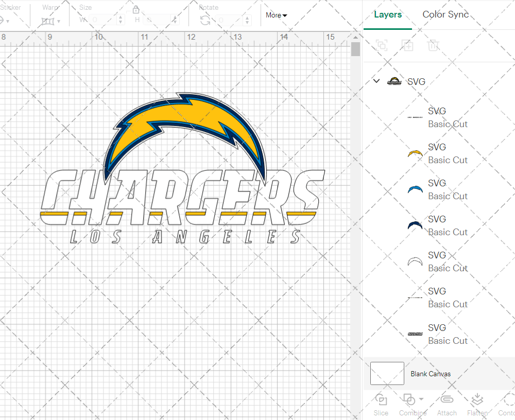Viewport: 515px width, 420px height.
Task: Click the Group layers icon
Action: coord(382,45)
